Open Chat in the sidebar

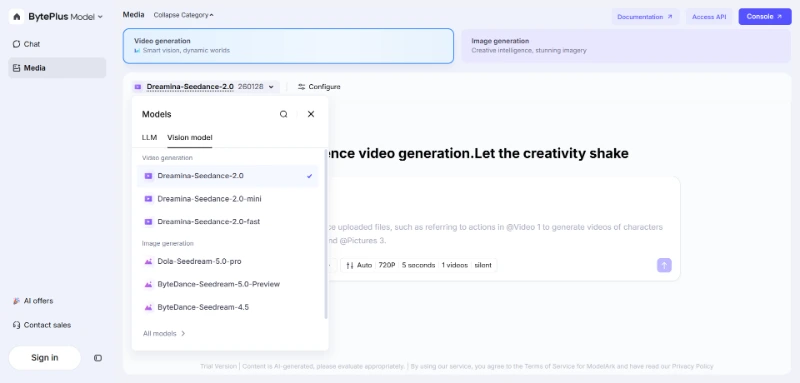(57, 44)
